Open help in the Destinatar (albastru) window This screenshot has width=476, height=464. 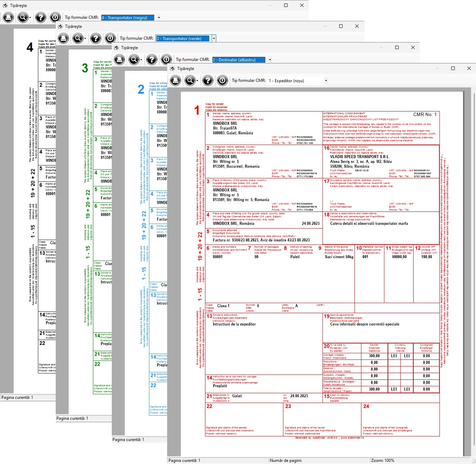[152, 60]
